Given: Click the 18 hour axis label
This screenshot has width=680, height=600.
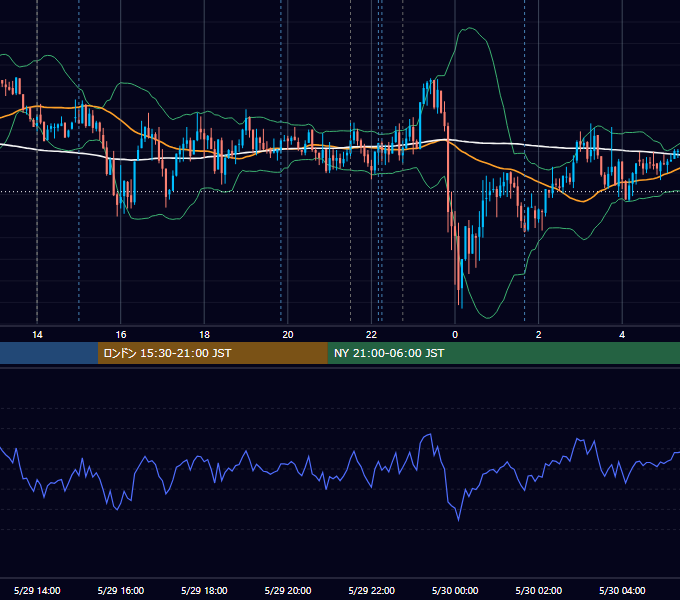Looking at the screenshot, I should pyautogui.click(x=204, y=335).
